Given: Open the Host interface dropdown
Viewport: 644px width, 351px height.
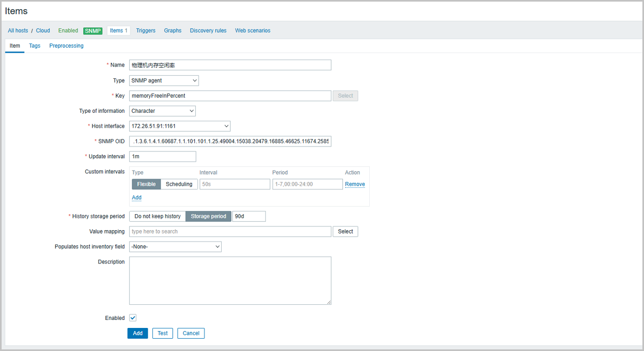Looking at the screenshot, I should tap(180, 126).
